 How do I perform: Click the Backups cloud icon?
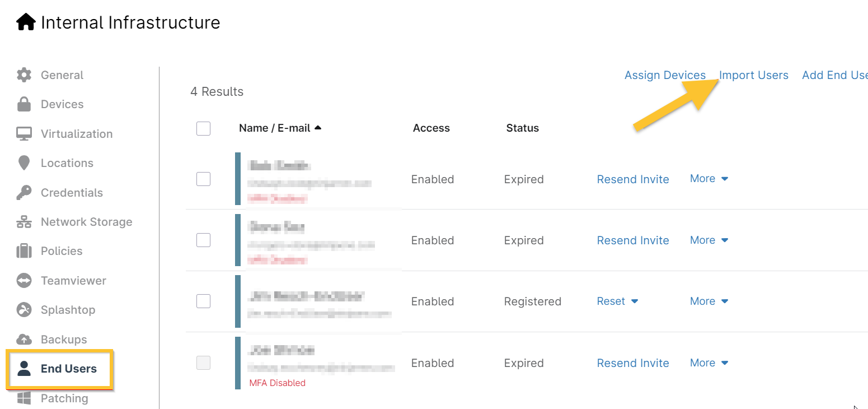pos(24,340)
